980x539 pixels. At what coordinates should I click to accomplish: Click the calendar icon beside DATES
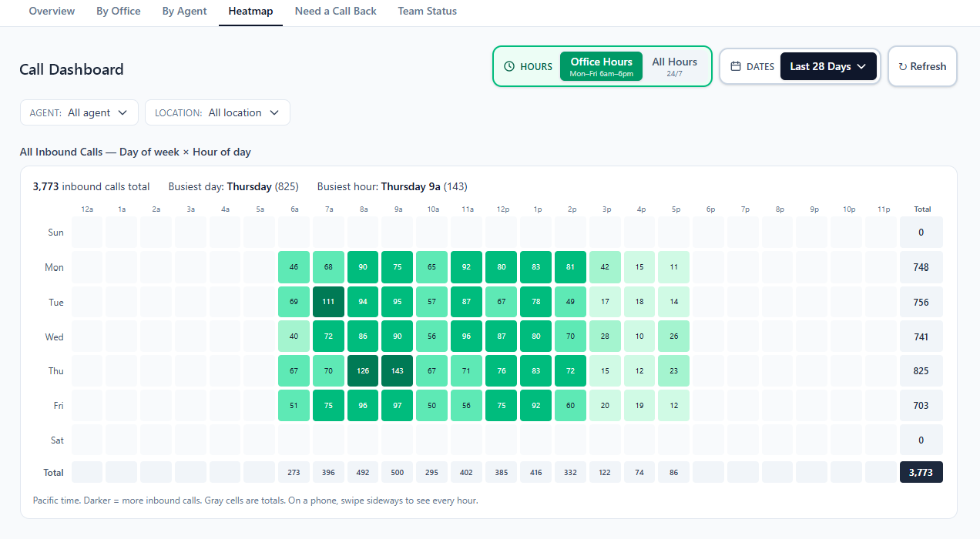pos(736,66)
